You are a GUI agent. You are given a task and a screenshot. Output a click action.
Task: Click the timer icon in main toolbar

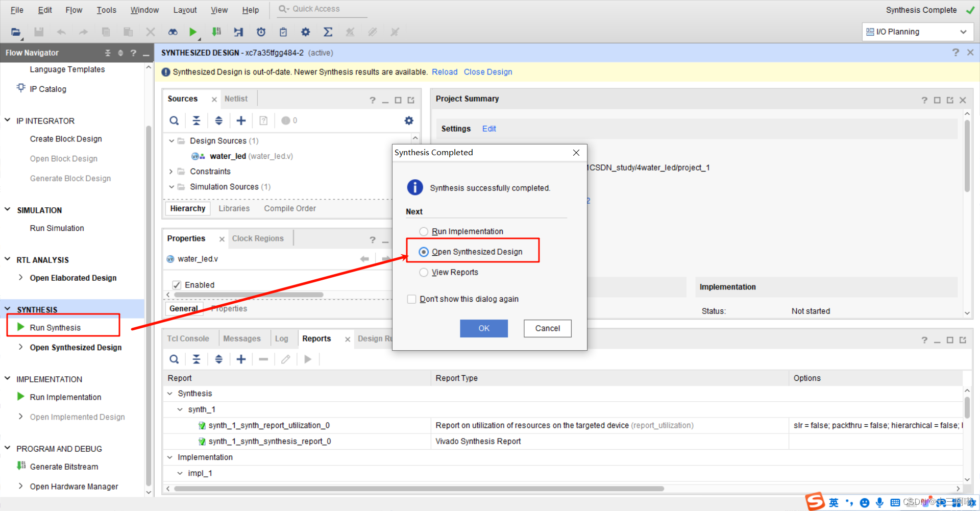pyautogui.click(x=261, y=32)
